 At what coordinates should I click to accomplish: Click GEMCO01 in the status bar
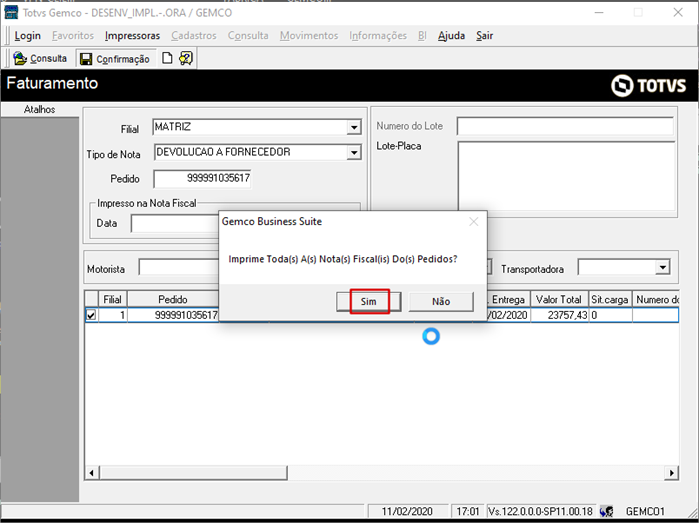[645, 511]
